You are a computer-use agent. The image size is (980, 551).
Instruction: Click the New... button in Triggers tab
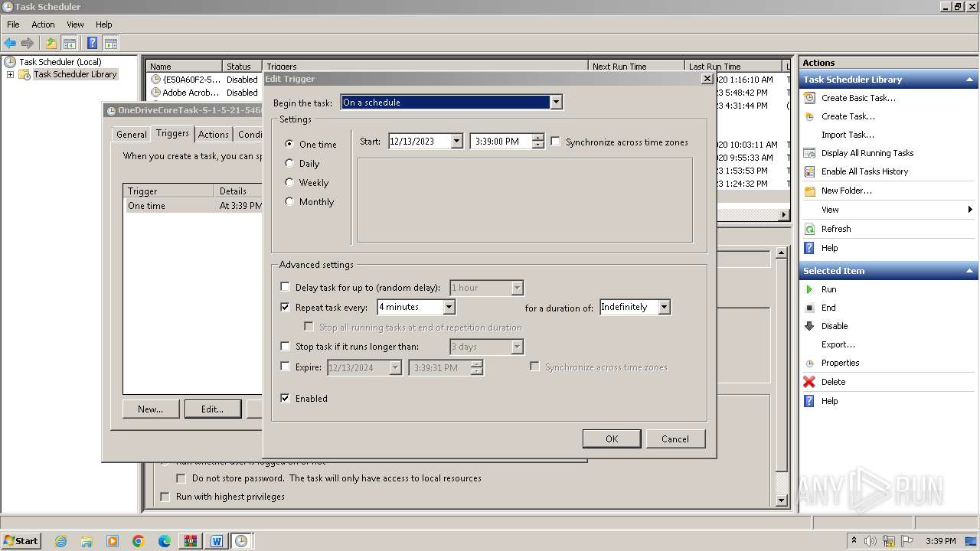tap(150, 409)
